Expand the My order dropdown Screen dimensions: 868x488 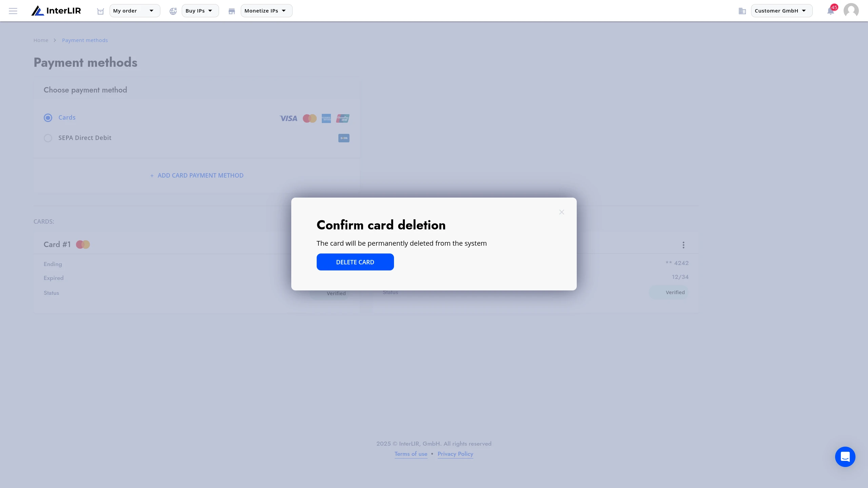(135, 11)
